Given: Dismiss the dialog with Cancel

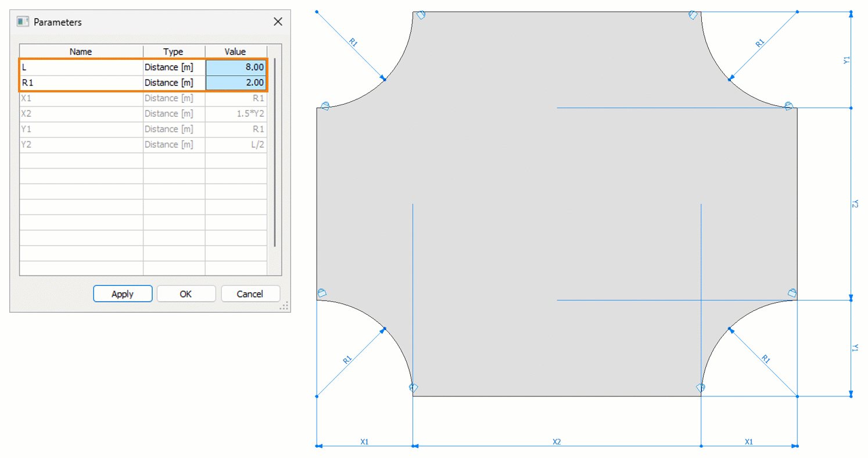Looking at the screenshot, I should click(250, 294).
